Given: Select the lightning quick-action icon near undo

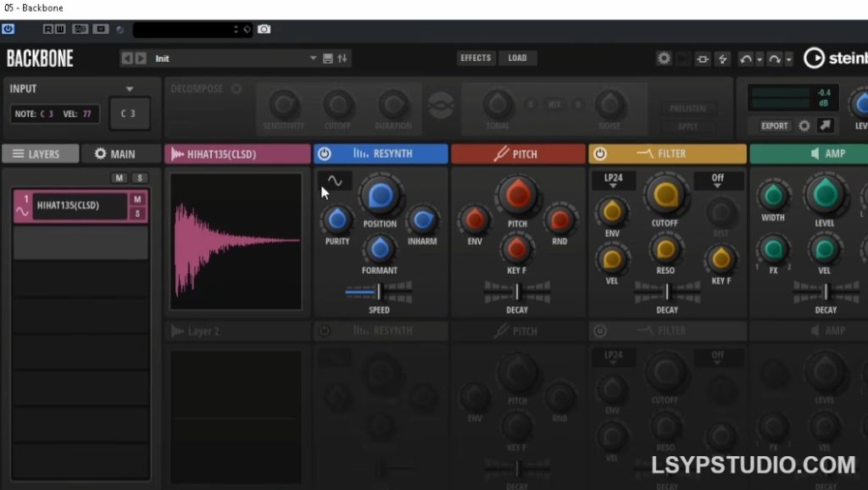Looking at the screenshot, I should 722,58.
